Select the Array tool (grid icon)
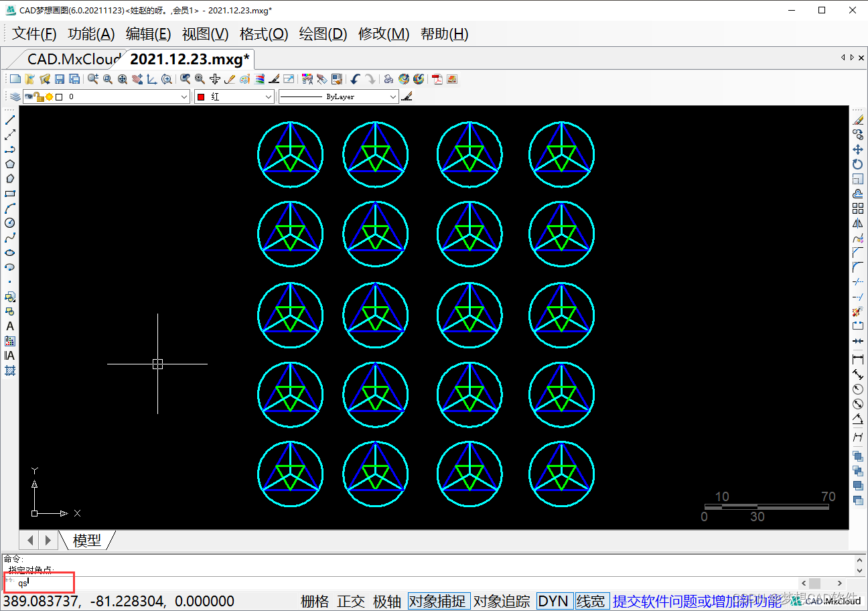This screenshot has width=868, height=611. [x=858, y=208]
